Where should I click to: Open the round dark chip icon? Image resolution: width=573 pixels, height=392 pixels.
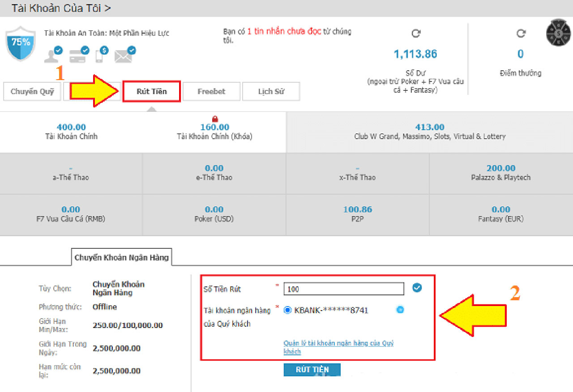coord(559,32)
